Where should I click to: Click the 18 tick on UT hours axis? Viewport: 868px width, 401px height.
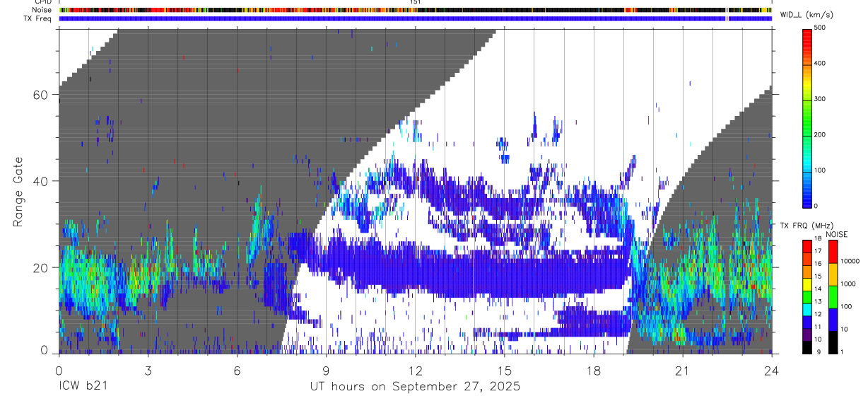[594, 371]
